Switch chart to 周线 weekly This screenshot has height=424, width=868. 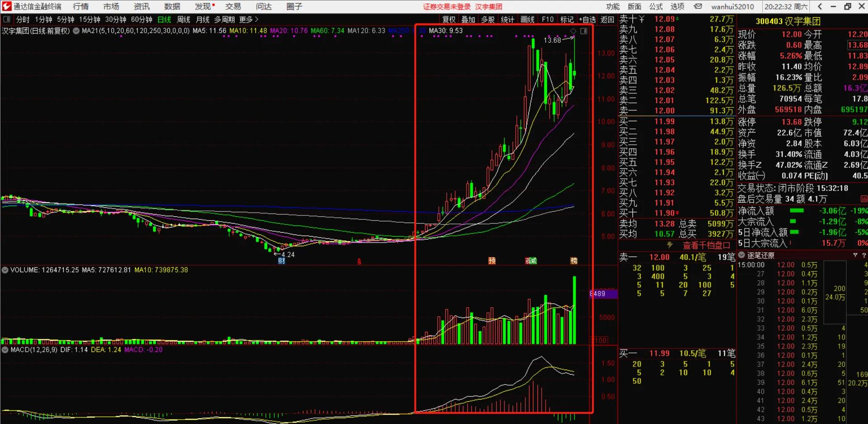click(x=184, y=19)
